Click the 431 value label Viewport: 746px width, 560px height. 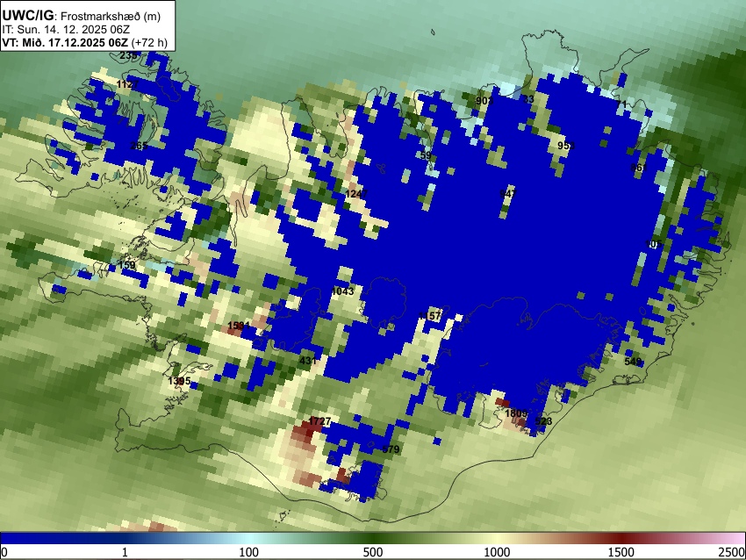click(x=308, y=361)
